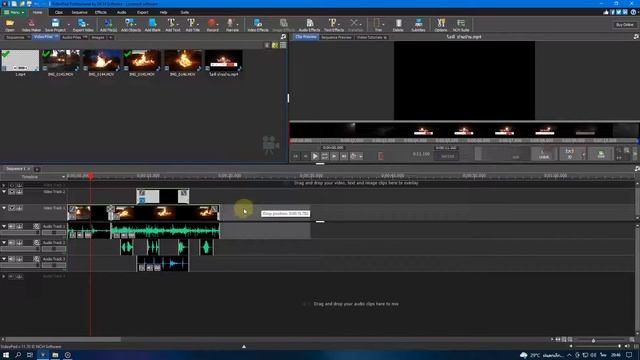
Task: Open the Audio menu
Action: tap(122, 12)
